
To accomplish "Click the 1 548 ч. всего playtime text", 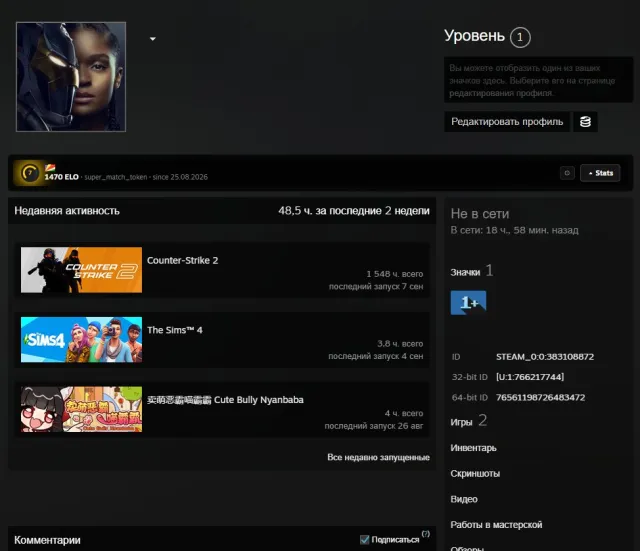I will click(x=395, y=274).
